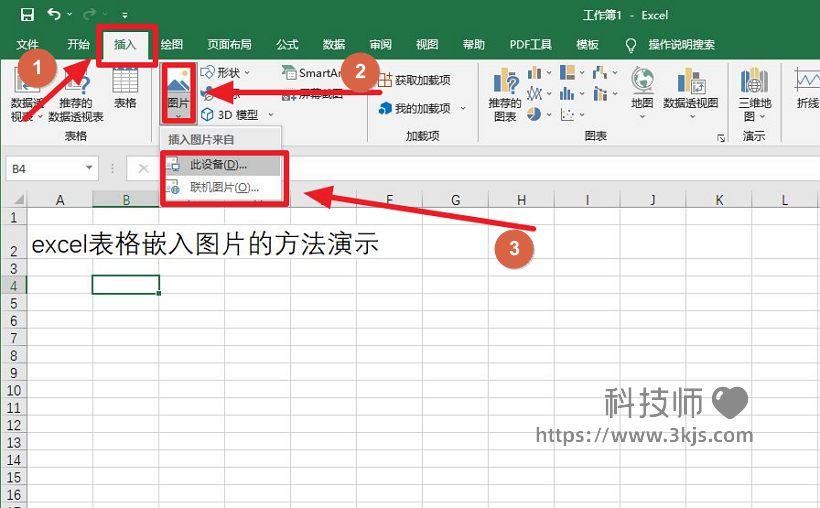Select column K header

tap(719, 199)
